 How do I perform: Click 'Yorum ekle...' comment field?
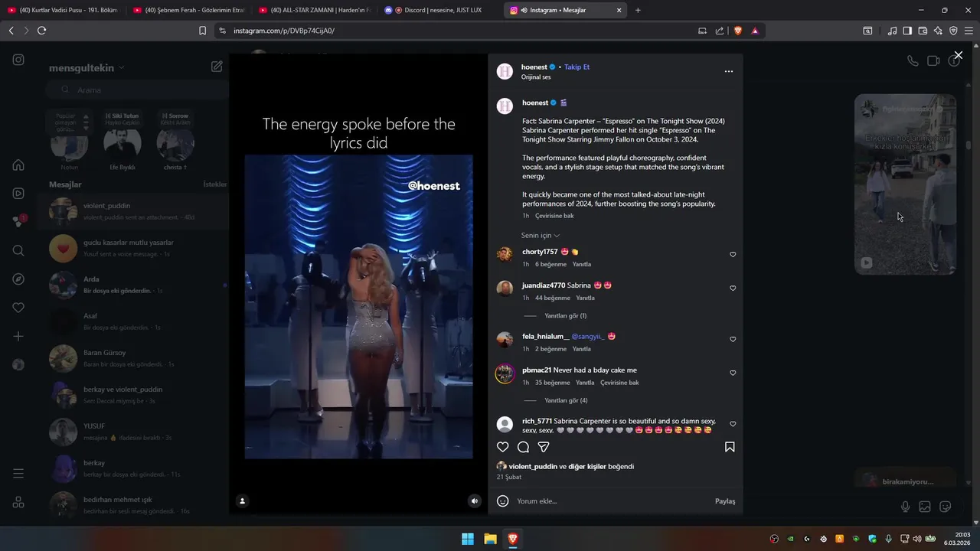612,501
